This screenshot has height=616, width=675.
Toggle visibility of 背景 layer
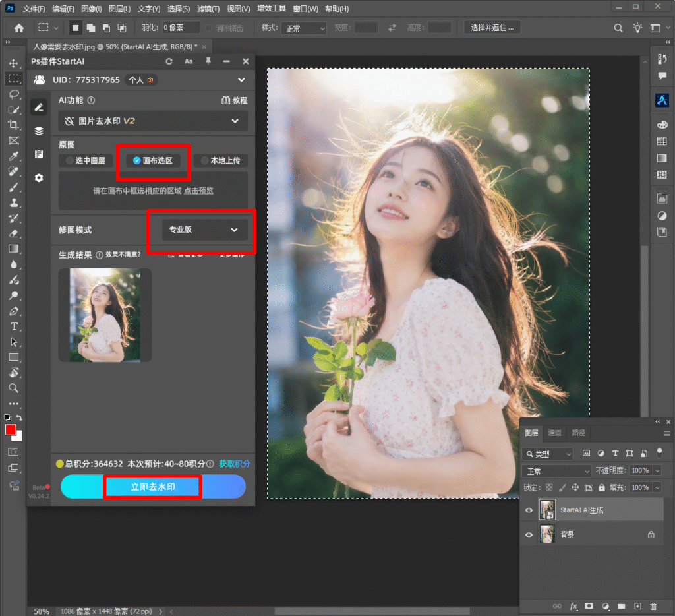(529, 535)
